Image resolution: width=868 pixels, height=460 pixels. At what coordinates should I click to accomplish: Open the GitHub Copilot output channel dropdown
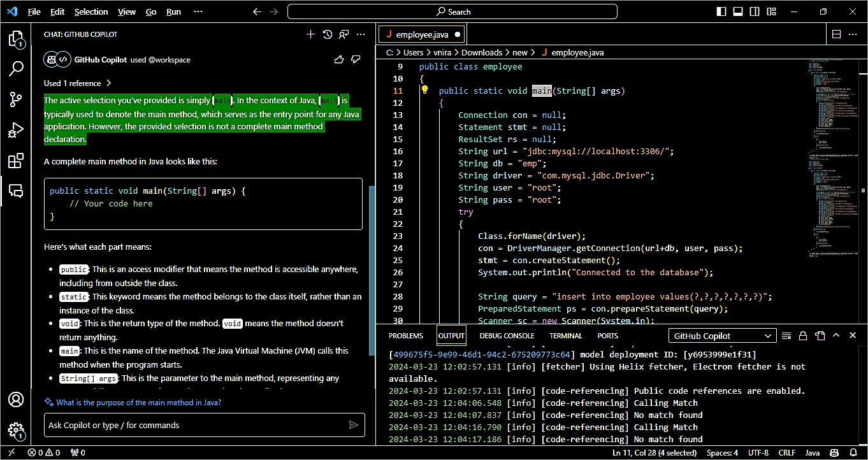[722, 336]
